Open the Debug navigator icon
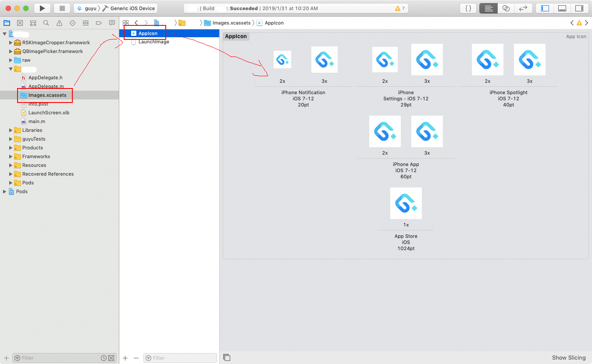 (x=86, y=23)
